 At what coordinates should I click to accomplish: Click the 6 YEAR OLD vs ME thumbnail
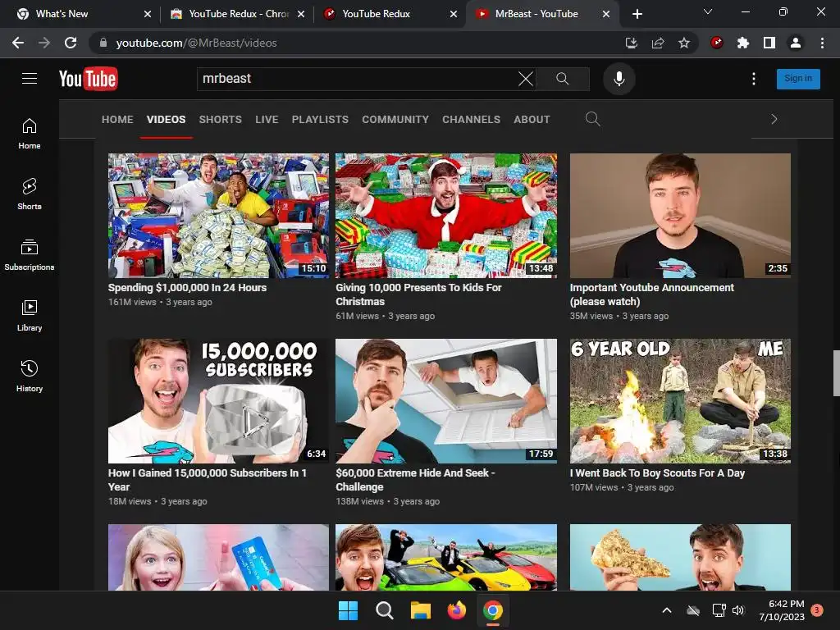(x=680, y=400)
